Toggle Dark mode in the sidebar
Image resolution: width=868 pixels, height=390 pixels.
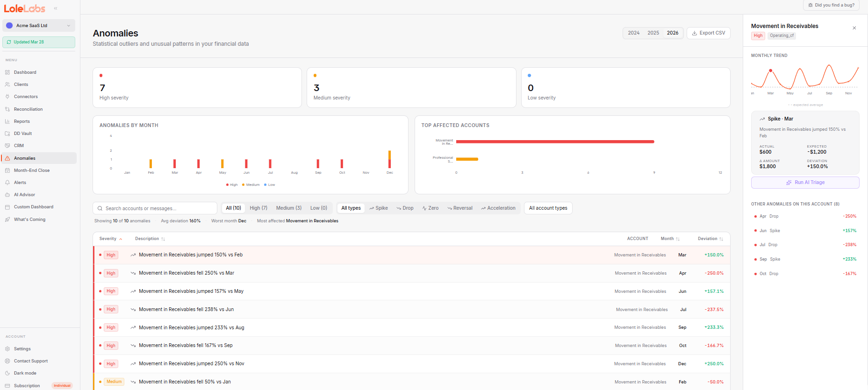tap(25, 373)
